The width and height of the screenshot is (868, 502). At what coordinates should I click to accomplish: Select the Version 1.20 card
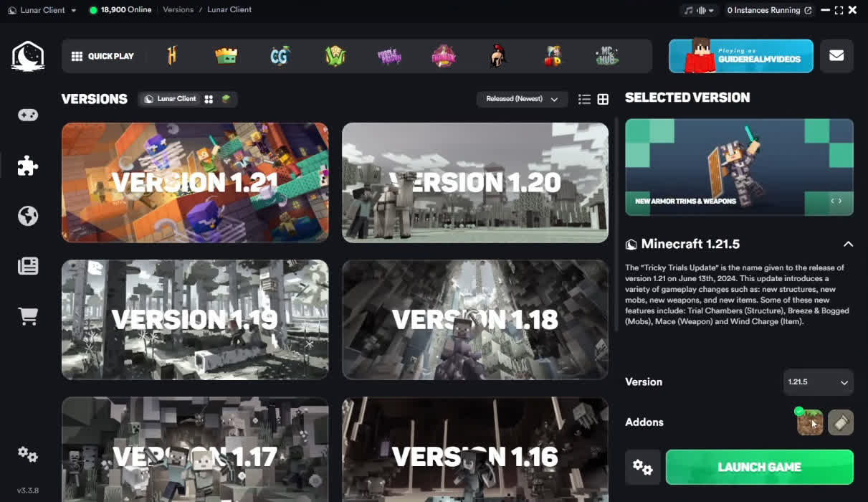coord(475,183)
